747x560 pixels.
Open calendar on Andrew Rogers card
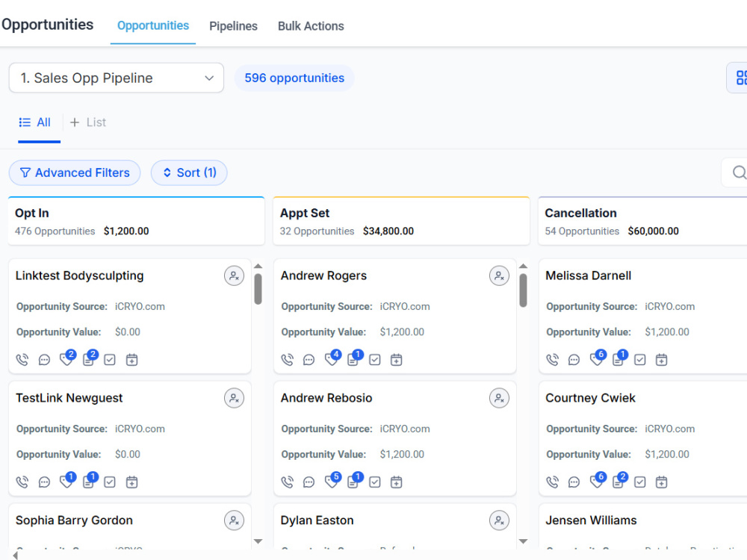[x=397, y=360]
